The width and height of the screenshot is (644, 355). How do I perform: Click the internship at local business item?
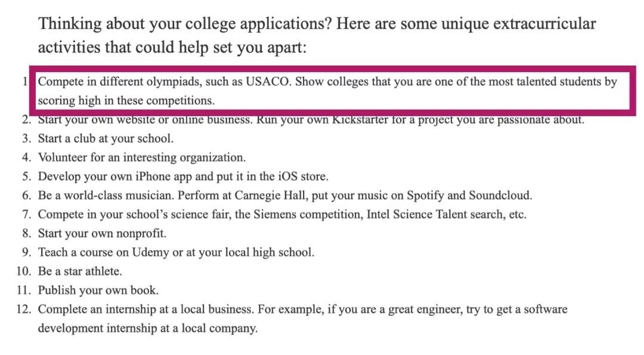(x=303, y=319)
